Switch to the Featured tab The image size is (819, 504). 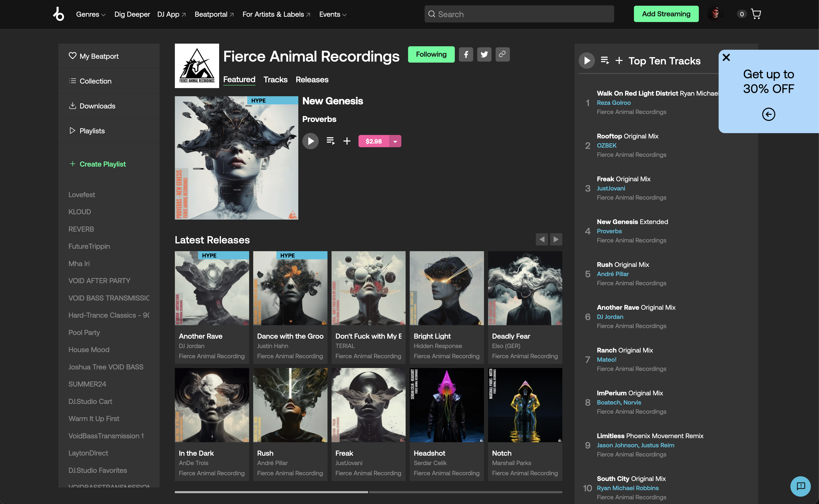click(239, 80)
